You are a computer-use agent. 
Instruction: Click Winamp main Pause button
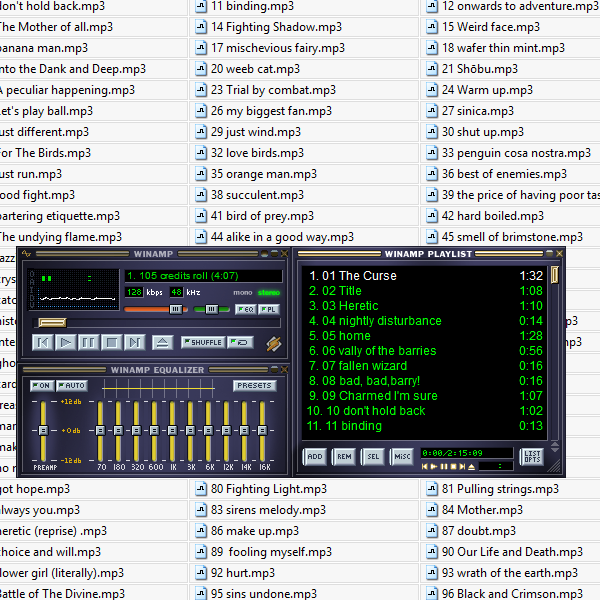88,342
